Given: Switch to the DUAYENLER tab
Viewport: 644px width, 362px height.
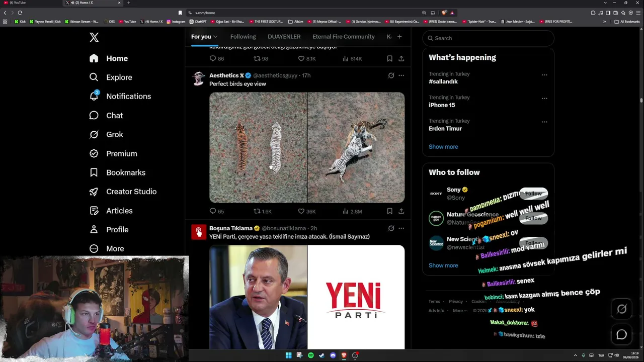Looking at the screenshot, I should (284, 37).
